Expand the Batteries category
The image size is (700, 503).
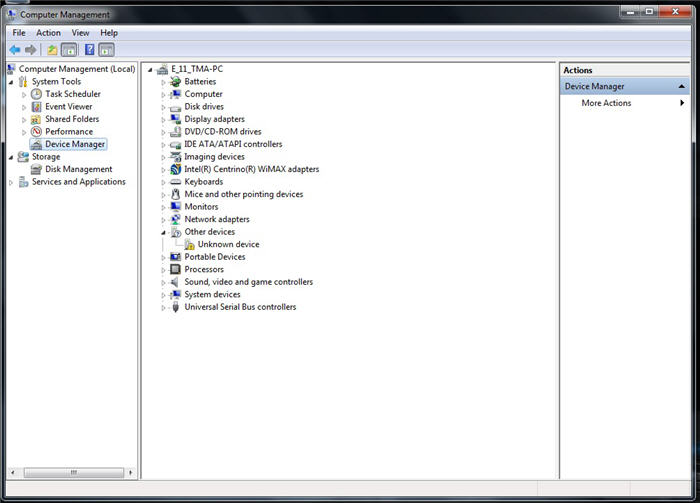[x=163, y=82]
